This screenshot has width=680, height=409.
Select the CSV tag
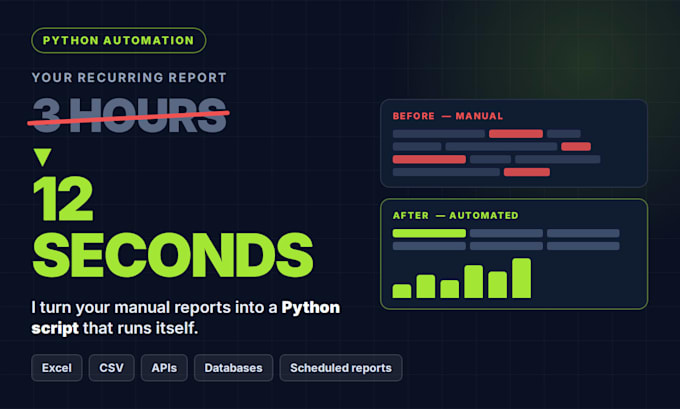tap(111, 368)
